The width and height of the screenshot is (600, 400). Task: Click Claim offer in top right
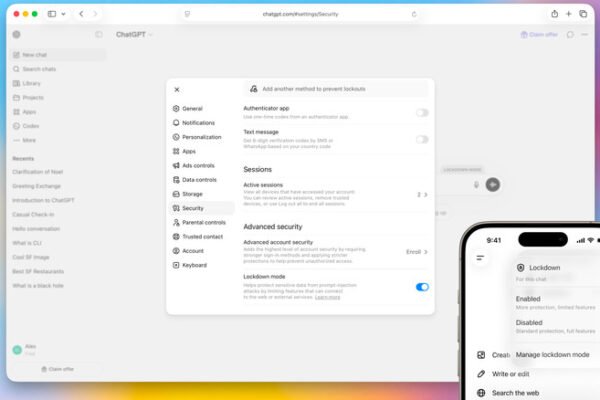(539, 34)
